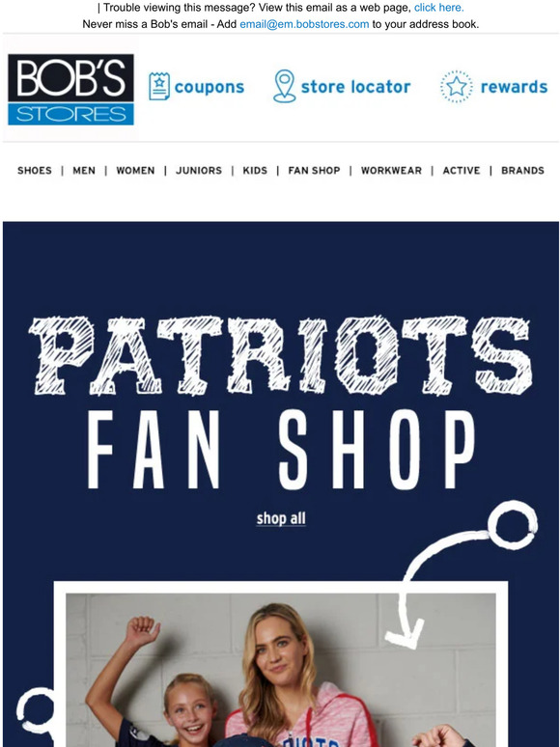Open FAN SHOP in the navigation bar
Screen dimensions: 560x747
(x=314, y=171)
